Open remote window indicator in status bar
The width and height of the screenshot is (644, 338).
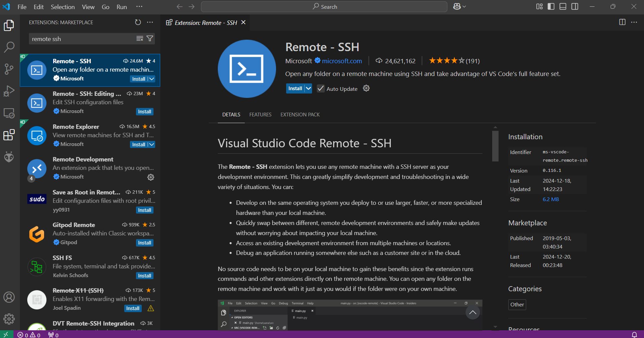(x=6, y=335)
